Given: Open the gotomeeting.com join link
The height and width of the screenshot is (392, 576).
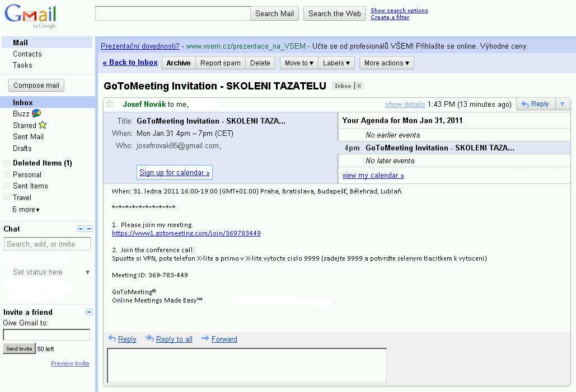Looking at the screenshot, I should 186,233.
